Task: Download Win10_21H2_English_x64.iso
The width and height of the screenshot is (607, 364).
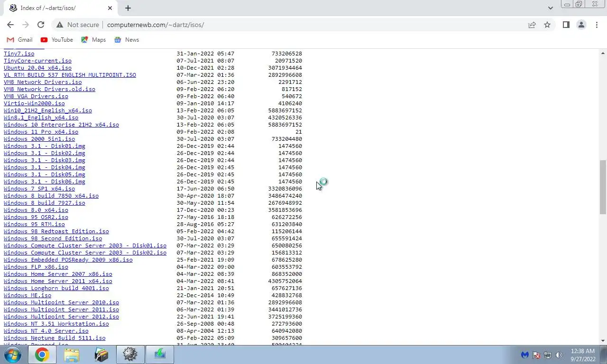Action: 48,110
